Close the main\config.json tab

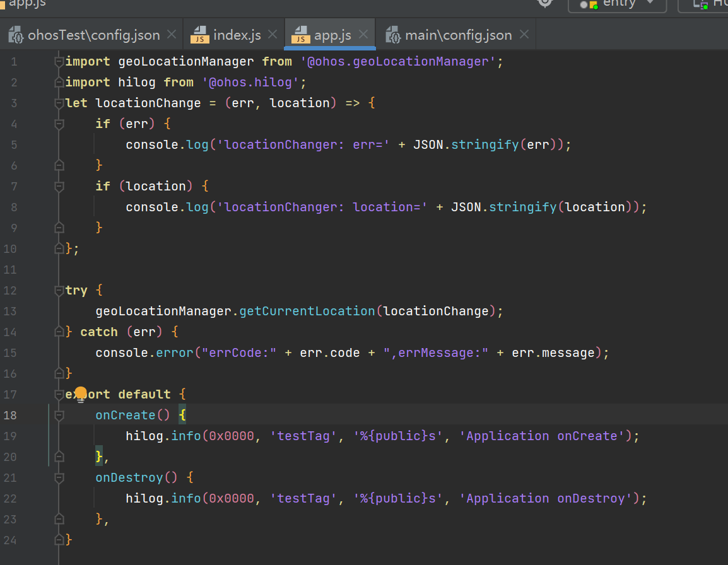click(524, 34)
